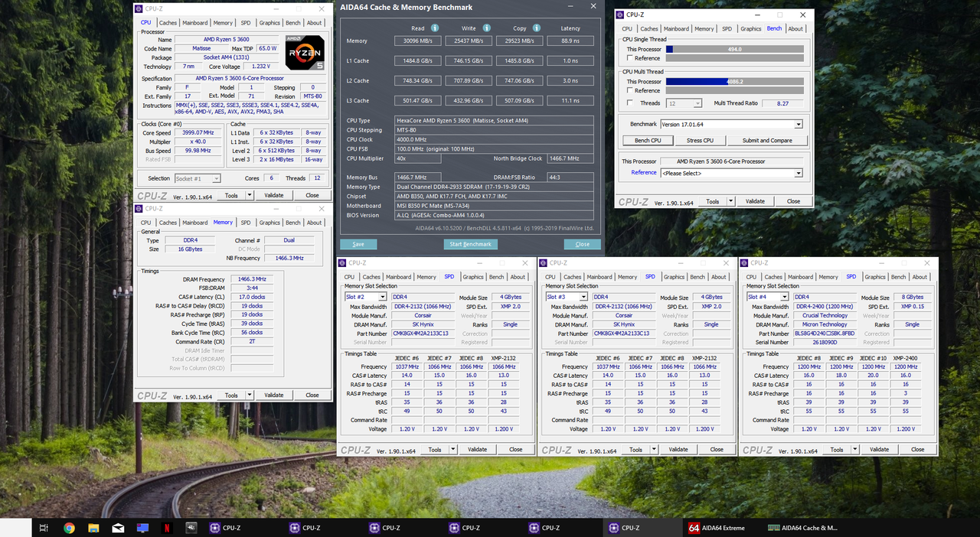Click the info icon next to Copy in AIDA64
Image resolution: width=980 pixels, height=537 pixels.
(536, 28)
